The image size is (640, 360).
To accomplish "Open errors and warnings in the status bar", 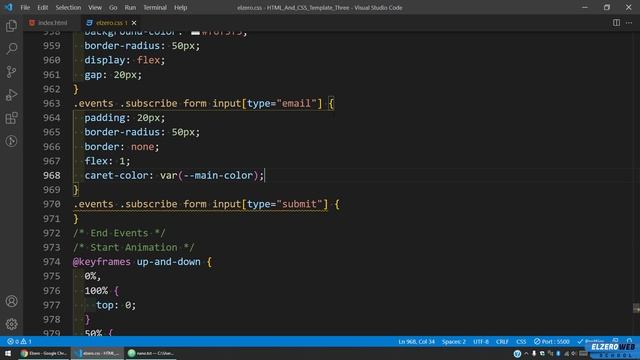I will 19,341.
